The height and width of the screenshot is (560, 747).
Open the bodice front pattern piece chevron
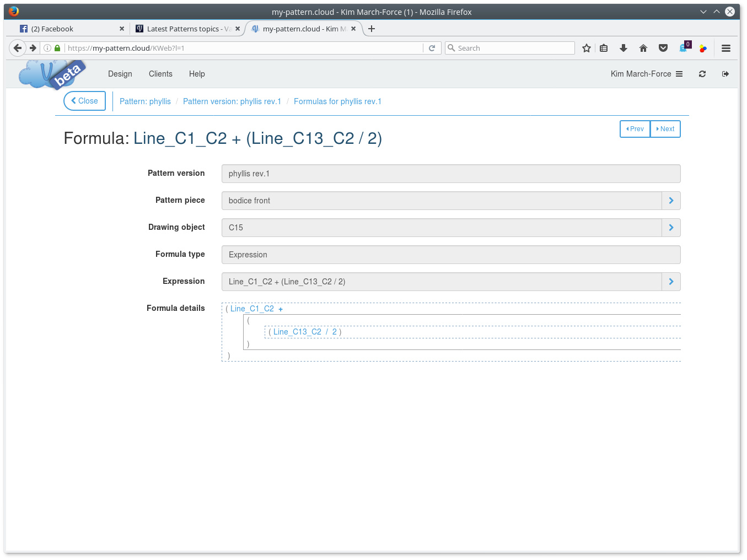(670, 201)
